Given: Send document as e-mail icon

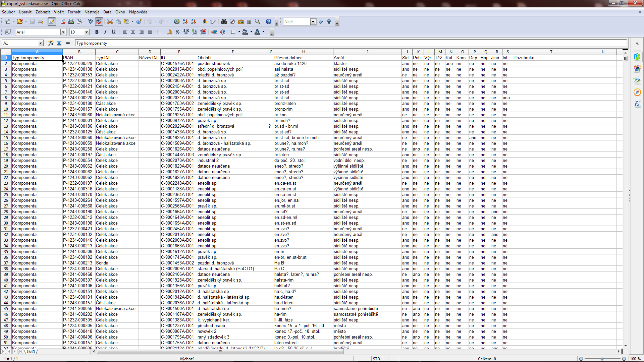Looking at the screenshot, I should pos(41,21).
